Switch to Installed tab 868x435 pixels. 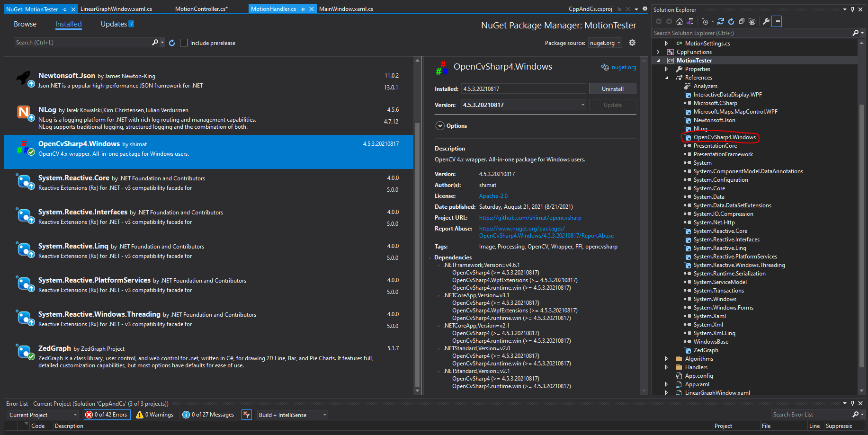pyautogui.click(x=68, y=24)
